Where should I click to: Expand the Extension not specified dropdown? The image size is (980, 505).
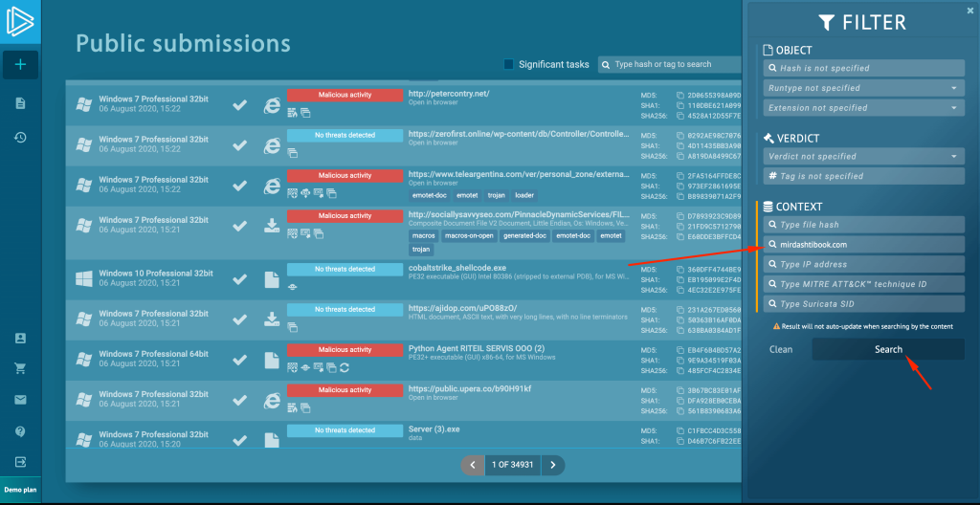[863, 108]
